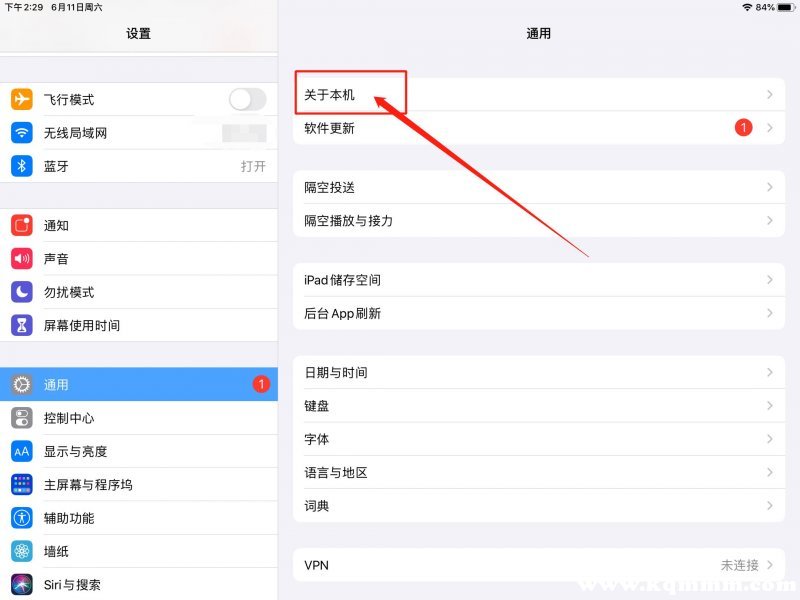Screen dimensions: 800x600
Task: Tap the 下午2:29 clock in status bar
Action: (x=24, y=7)
